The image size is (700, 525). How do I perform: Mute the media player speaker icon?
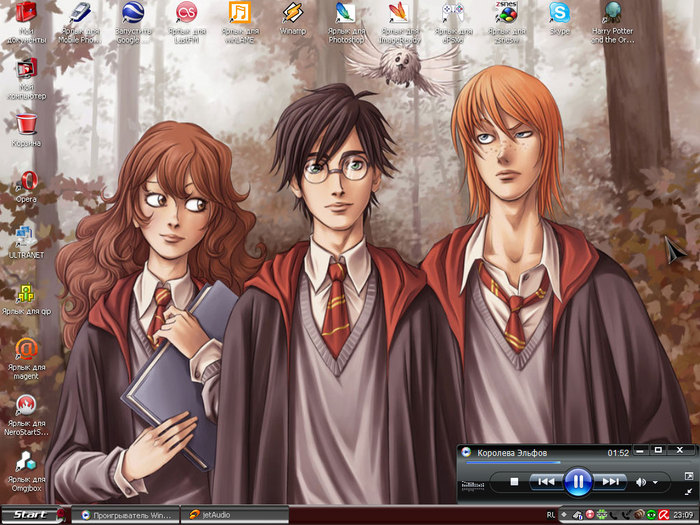point(641,482)
